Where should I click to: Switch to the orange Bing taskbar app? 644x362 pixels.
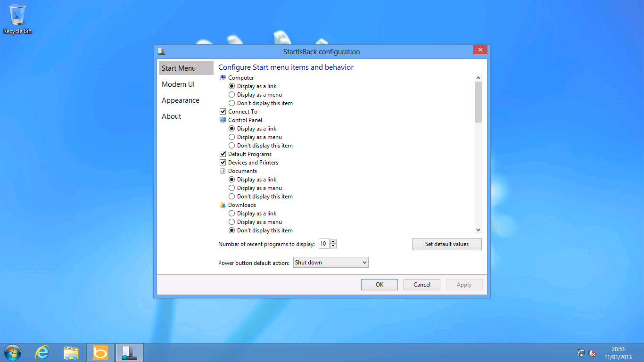click(x=100, y=353)
